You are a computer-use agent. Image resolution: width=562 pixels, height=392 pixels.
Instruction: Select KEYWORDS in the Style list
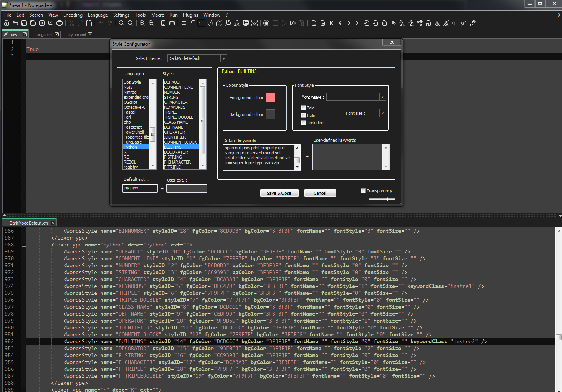click(181, 107)
